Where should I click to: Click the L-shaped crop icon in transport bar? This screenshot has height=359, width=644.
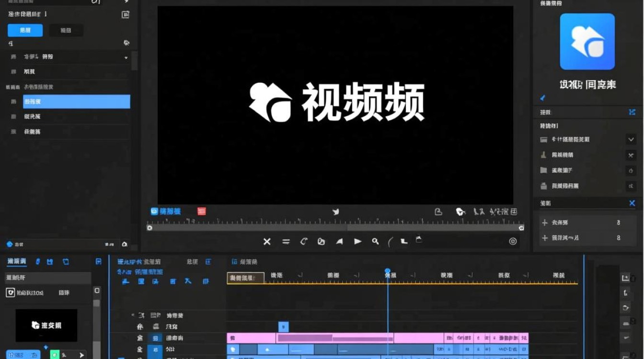click(x=404, y=242)
